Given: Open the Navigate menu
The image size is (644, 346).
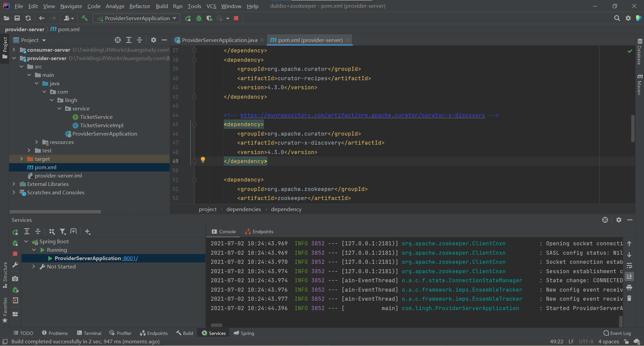Looking at the screenshot, I should 71,6.
